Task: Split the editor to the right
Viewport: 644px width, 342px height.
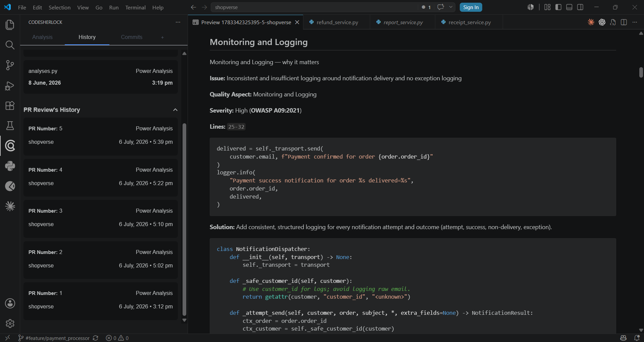Action: (x=624, y=22)
